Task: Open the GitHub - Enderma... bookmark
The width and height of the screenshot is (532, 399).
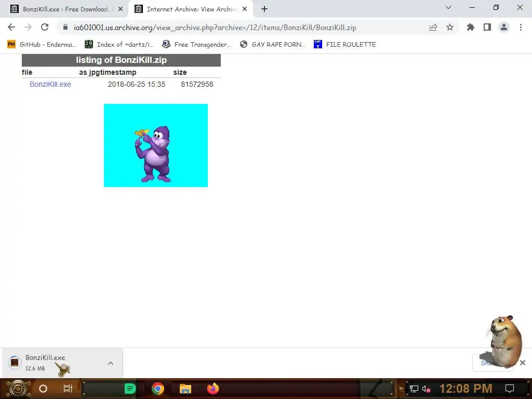Action: (x=42, y=45)
